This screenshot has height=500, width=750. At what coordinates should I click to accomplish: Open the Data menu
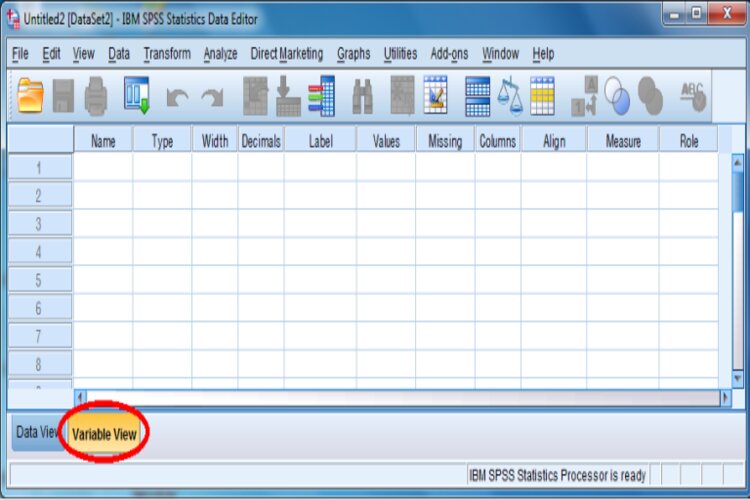(x=119, y=54)
